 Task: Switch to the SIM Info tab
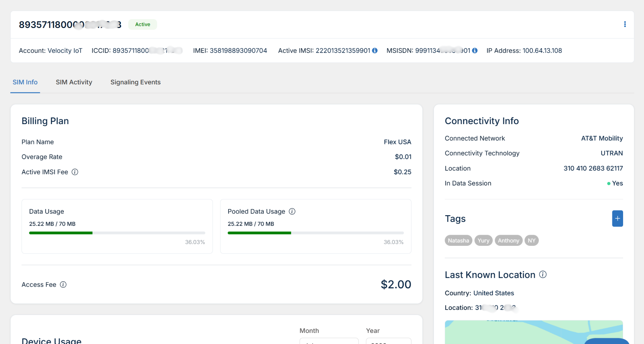pos(25,82)
